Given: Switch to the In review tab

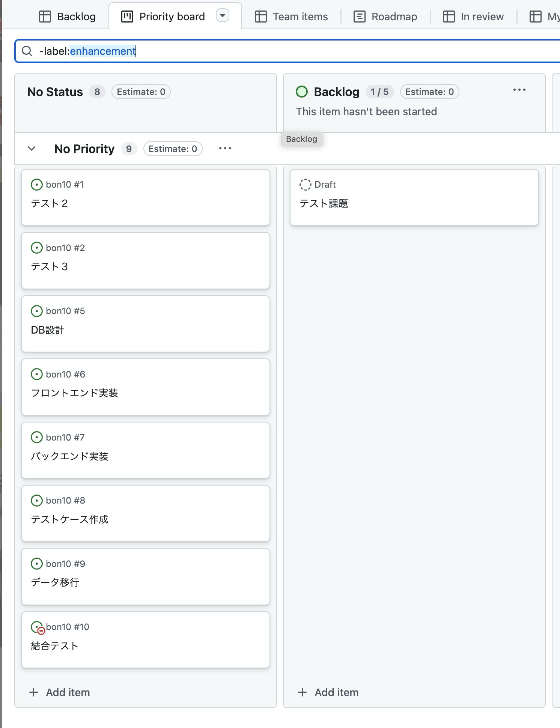Looking at the screenshot, I should [473, 17].
